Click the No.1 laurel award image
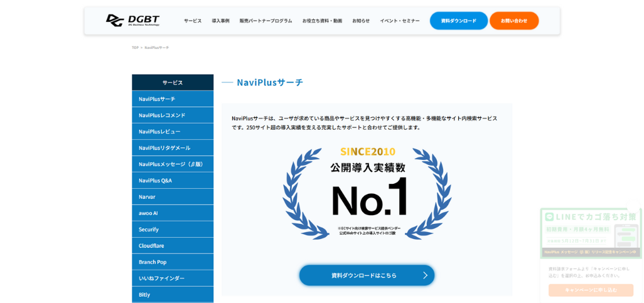The image size is (644, 303). point(367,192)
